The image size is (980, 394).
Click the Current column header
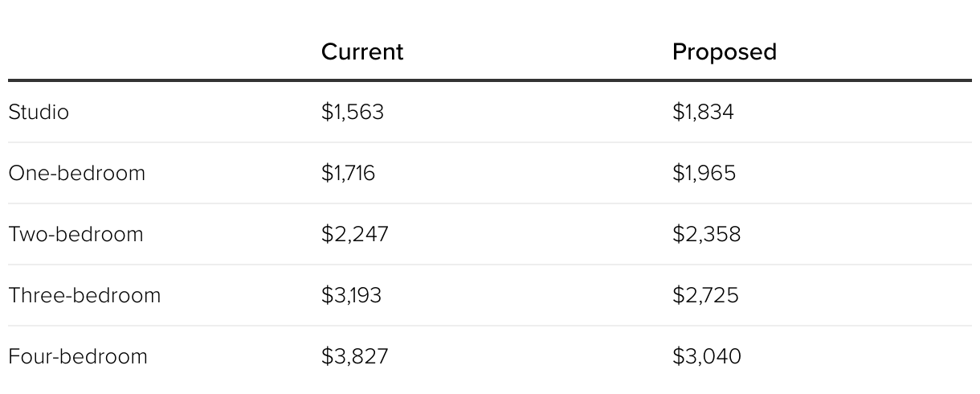coord(362,51)
